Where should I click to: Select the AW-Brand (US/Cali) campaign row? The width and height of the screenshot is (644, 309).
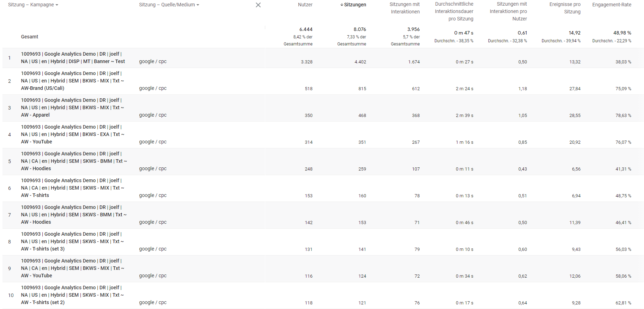click(x=72, y=81)
